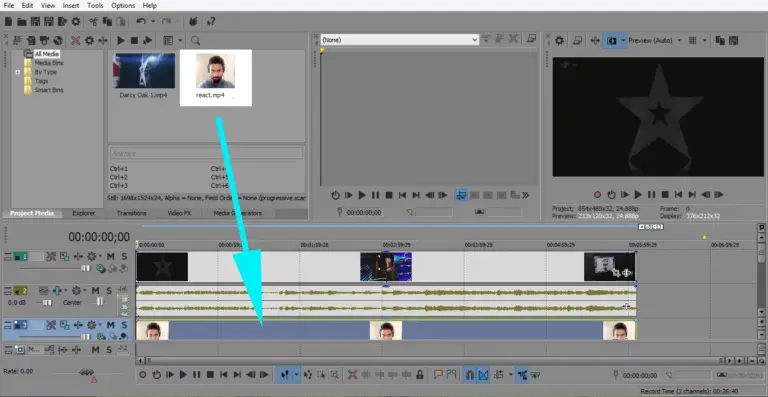Select the Normal Edit tool in timeline toolbar
The width and height of the screenshot is (768, 397).
click(285, 375)
